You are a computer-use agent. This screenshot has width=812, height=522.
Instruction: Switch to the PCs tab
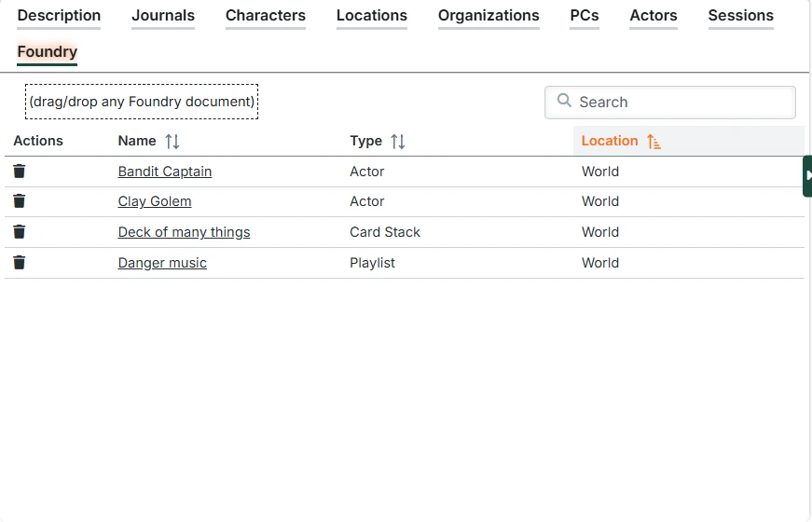click(x=585, y=16)
